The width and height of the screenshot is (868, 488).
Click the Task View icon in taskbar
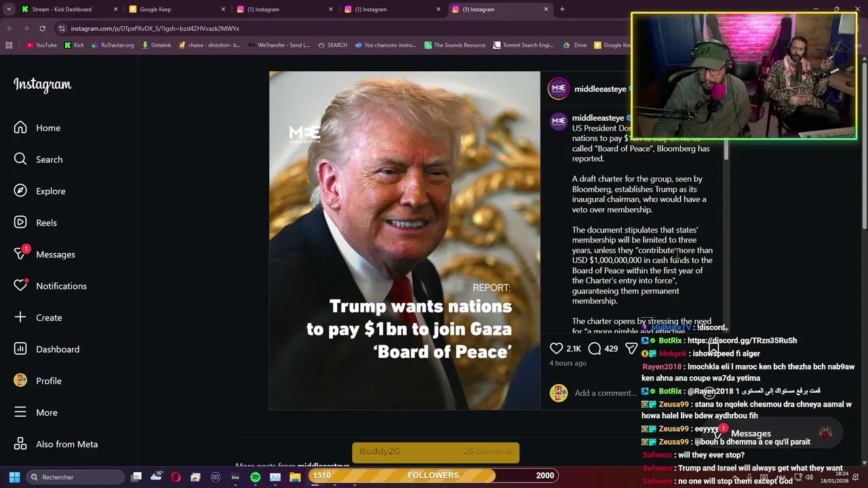(136, 477)
